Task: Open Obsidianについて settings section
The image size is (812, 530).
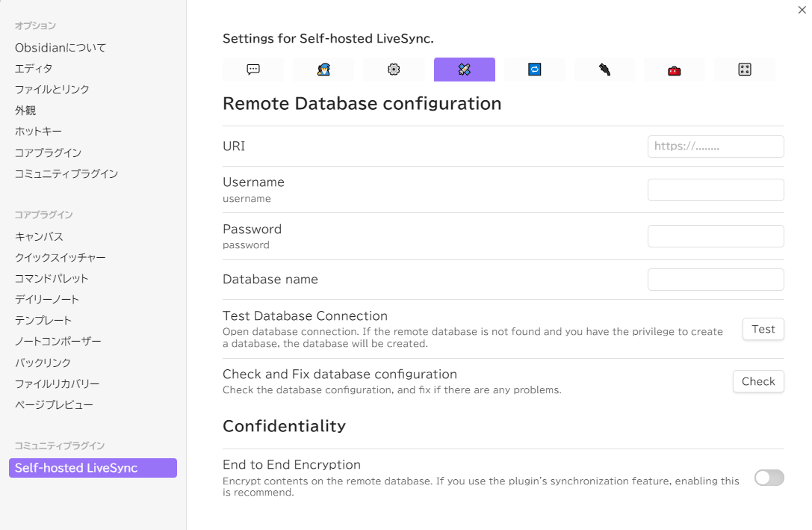Action: 61,48
